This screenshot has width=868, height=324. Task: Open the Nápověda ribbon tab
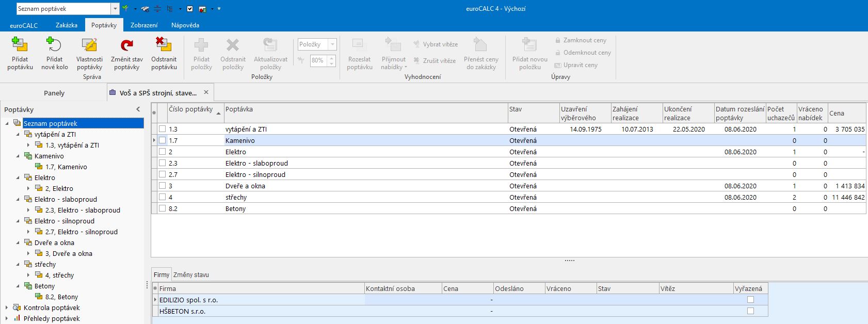[x=185, y=25]
